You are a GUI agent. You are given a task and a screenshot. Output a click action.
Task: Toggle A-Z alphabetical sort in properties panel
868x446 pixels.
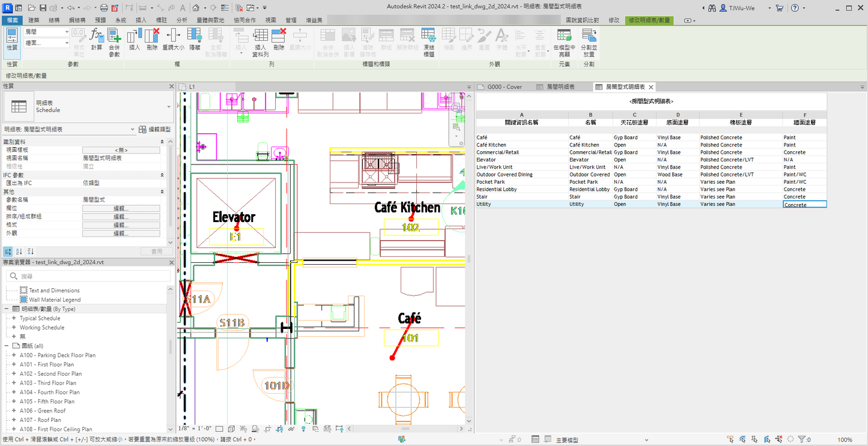pyautogui.click(x=19, y=252)
